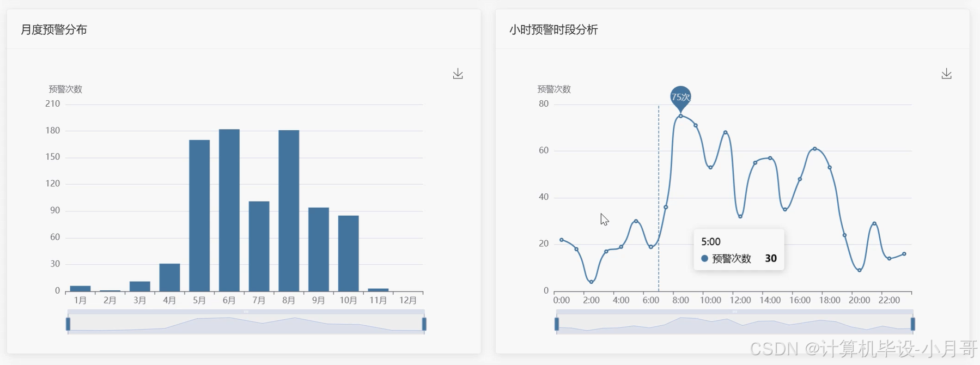Download the hourly warning analysis chart image
980x365 pixels.
pos(946,74)
